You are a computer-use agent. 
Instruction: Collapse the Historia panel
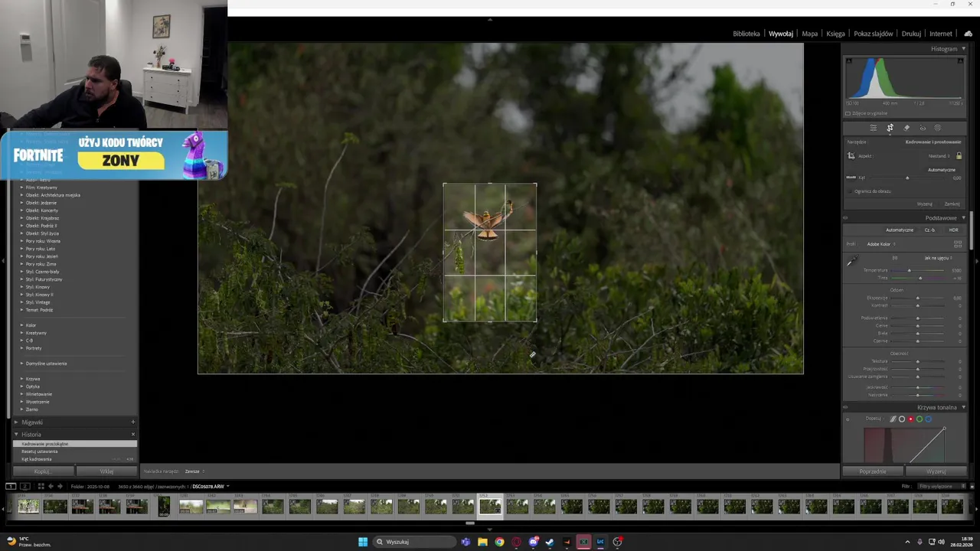coord(16,435)
